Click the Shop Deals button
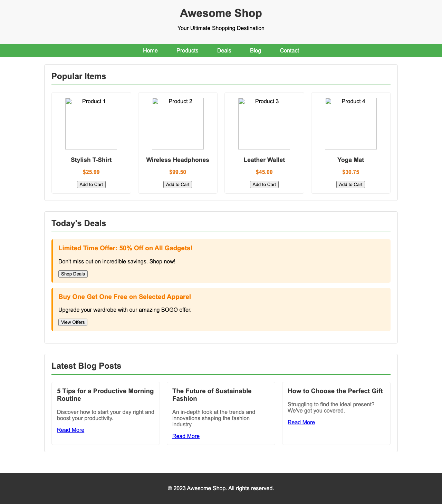 click(73, 274)
